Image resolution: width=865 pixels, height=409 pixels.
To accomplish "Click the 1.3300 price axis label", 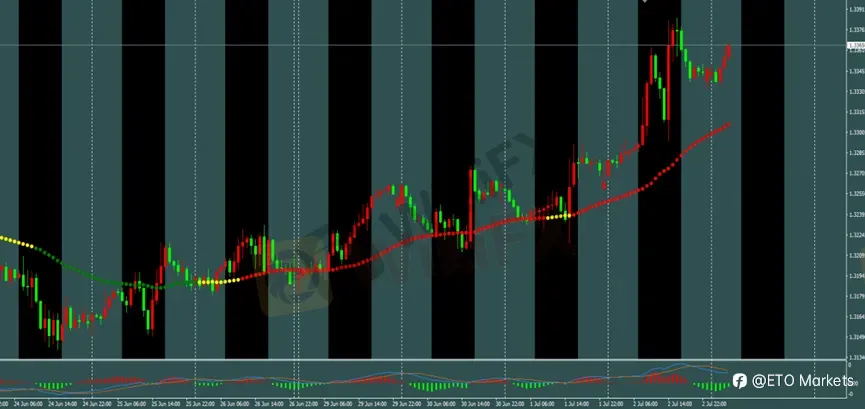I will (857, 132).
